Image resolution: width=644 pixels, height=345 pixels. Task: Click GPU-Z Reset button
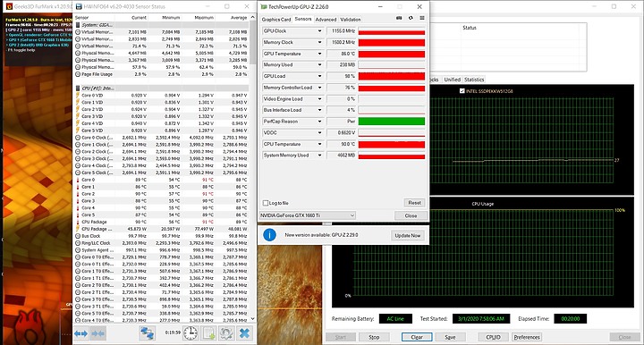[x=414, y=203]
